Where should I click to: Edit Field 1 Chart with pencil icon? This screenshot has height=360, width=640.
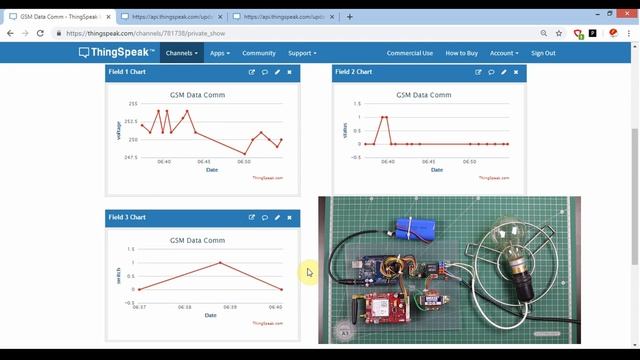[x=277, y=72]
